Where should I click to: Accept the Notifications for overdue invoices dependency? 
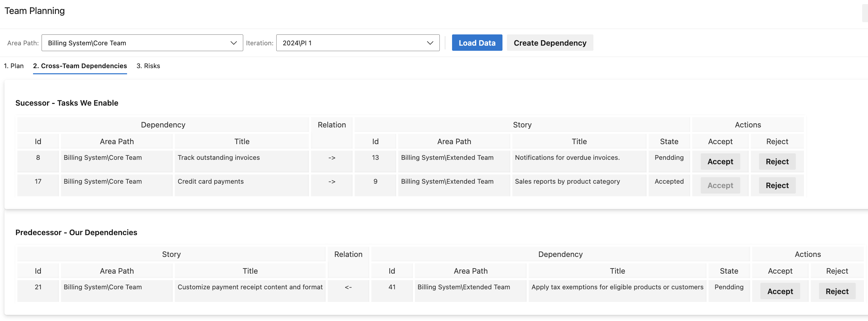point(720,161)
